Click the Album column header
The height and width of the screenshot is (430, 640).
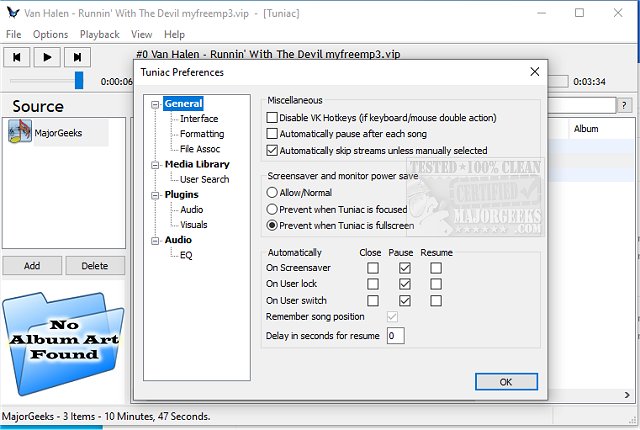click(586, 129)
